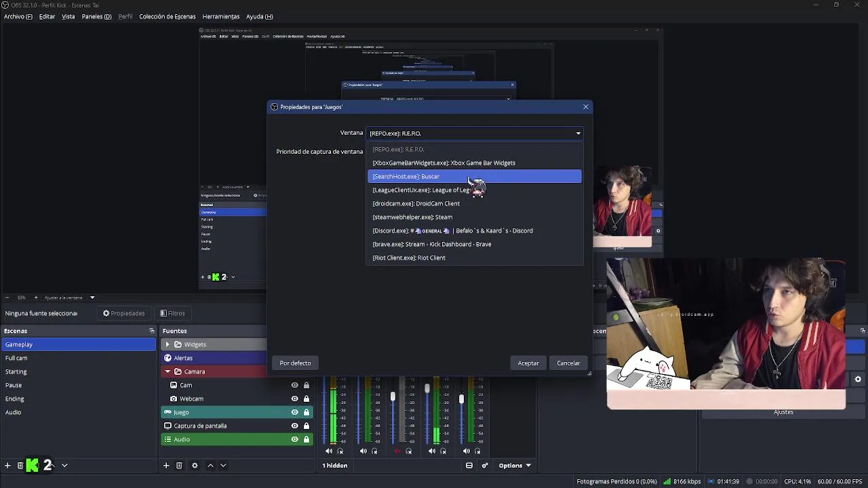Viewport: 868px width, 488px height.
Task: Click the Propiedades button
Action: click(123, 313)
